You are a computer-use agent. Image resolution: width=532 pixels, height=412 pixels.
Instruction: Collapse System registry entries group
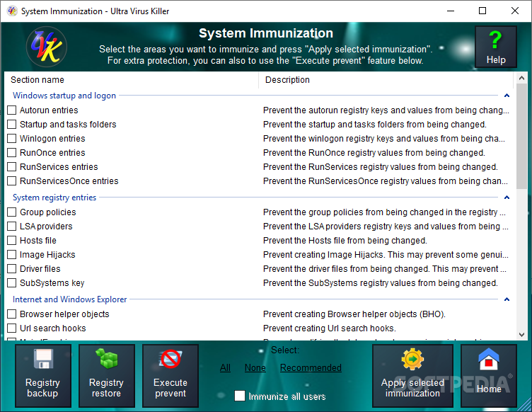(x=507, y=198)
